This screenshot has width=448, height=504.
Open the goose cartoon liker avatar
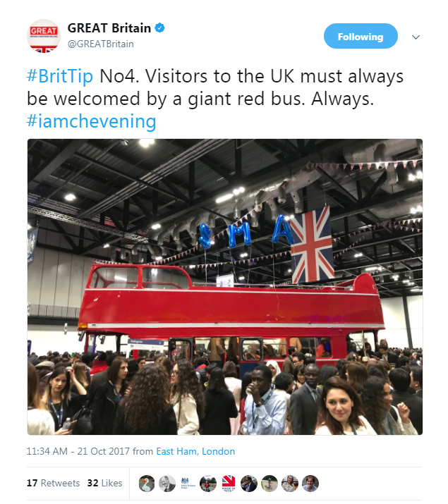pyautogui.click(x=147, y=484)
